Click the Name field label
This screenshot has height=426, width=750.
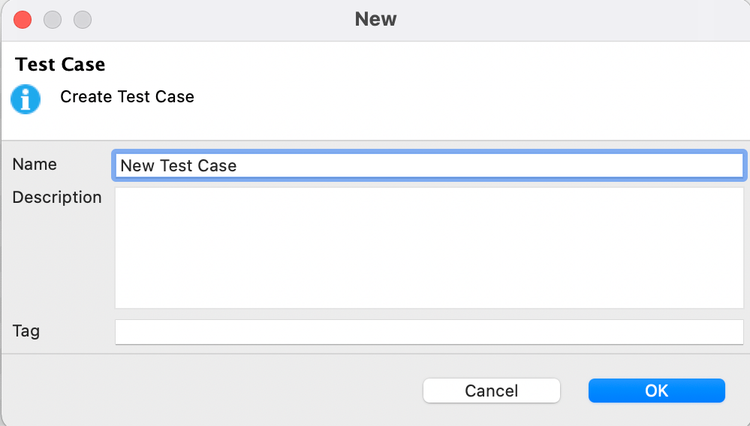coord(35,164)
